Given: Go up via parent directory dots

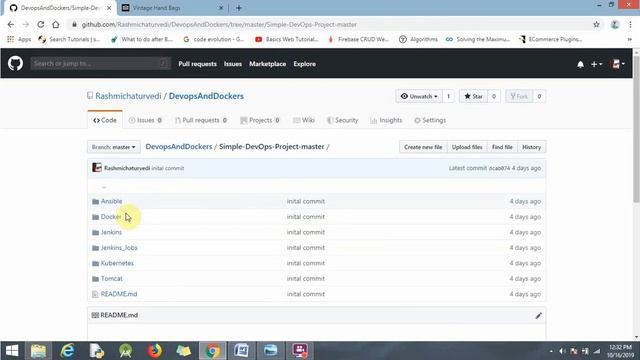Looking at the screenshot, I should click(104, 186).
